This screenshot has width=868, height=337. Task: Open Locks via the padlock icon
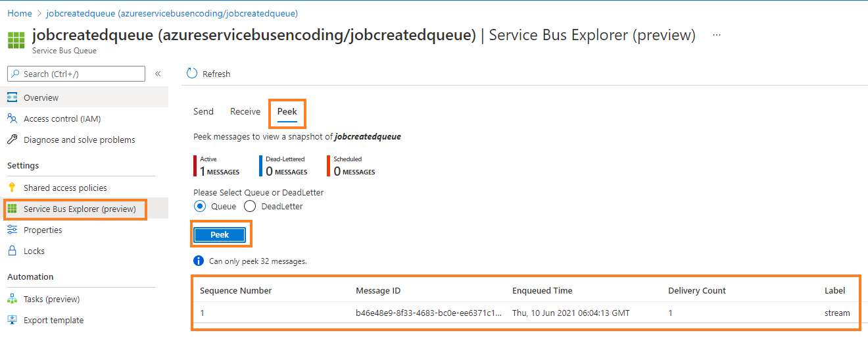(12, 251)
